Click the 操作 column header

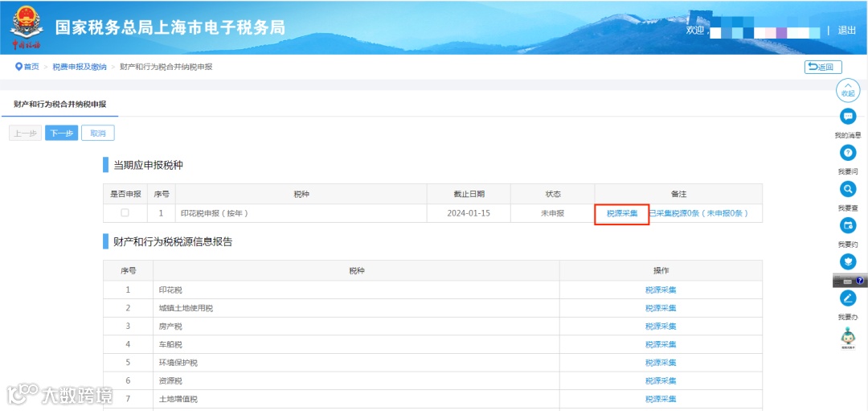661,271
